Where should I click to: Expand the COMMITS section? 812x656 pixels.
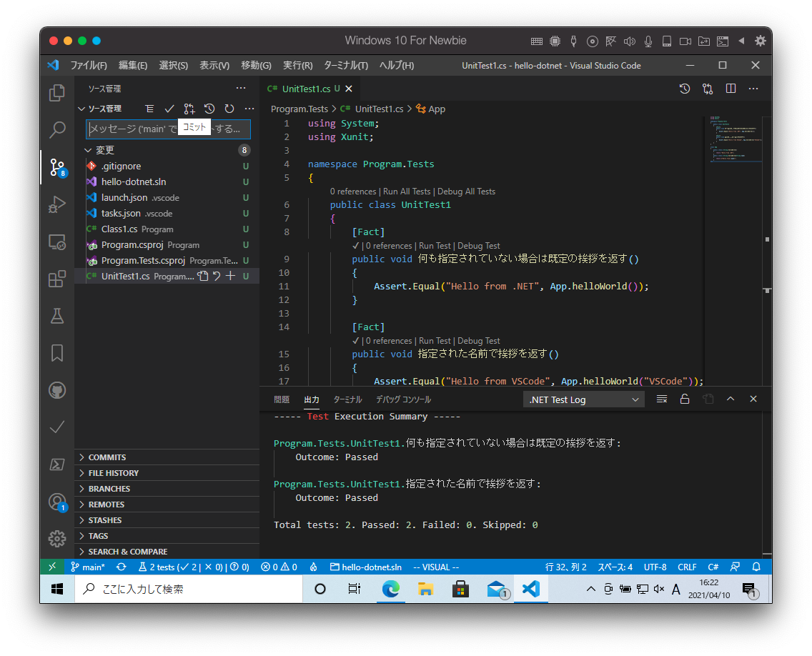[x=107, y=457]
